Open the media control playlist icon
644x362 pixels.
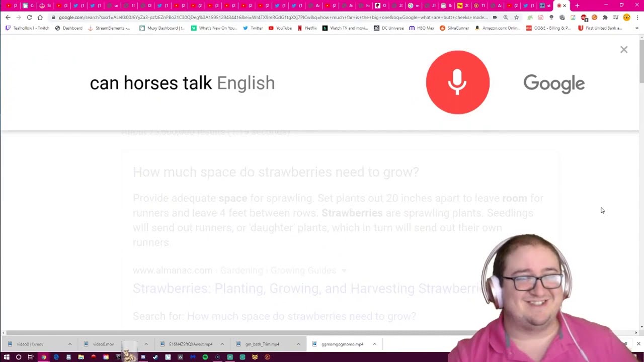(615, 17)
